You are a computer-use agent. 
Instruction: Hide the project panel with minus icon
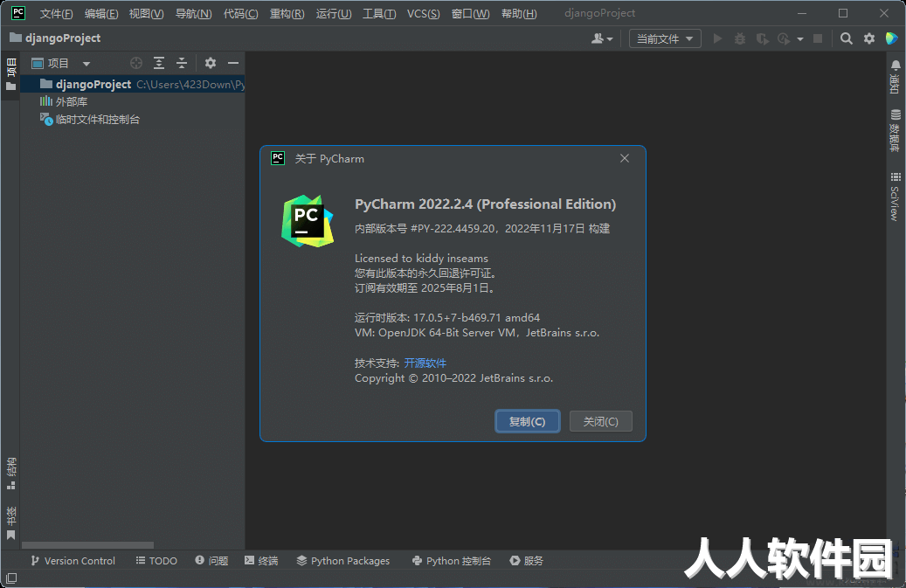pyautogui.click(x=233, y=63)
